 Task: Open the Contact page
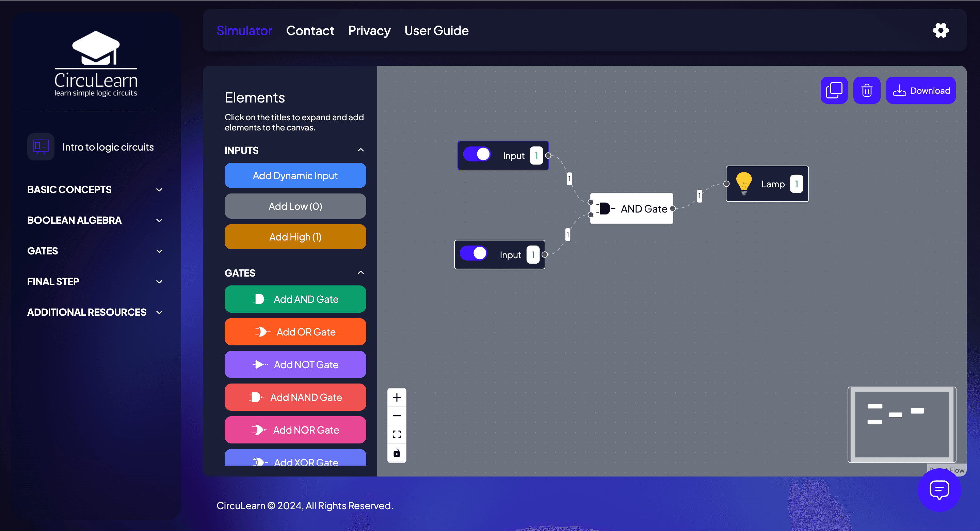310,30
